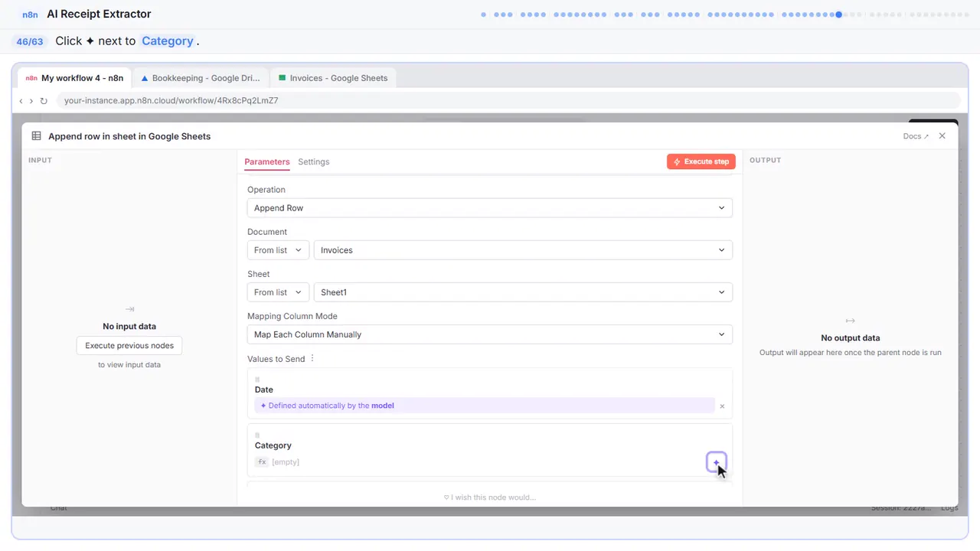Open the Document mode From list dropdown
The width and height of the screenshot is (980, 551).
tap(278, 250)
